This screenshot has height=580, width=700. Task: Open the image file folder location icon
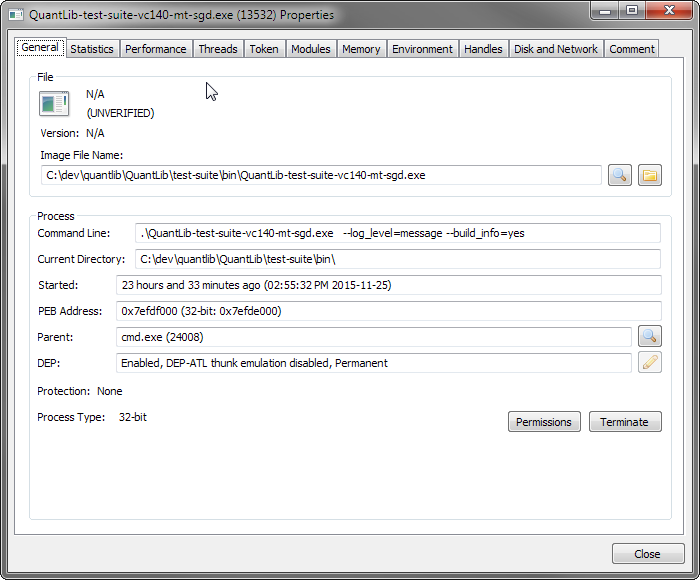pyautogui.click(x=650, y=175)
